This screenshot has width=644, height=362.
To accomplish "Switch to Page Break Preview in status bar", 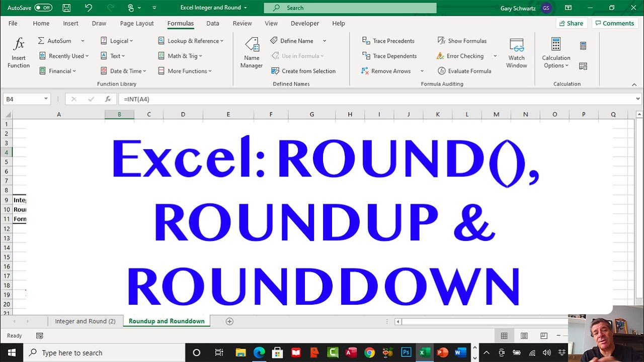I will click(544, 336).
